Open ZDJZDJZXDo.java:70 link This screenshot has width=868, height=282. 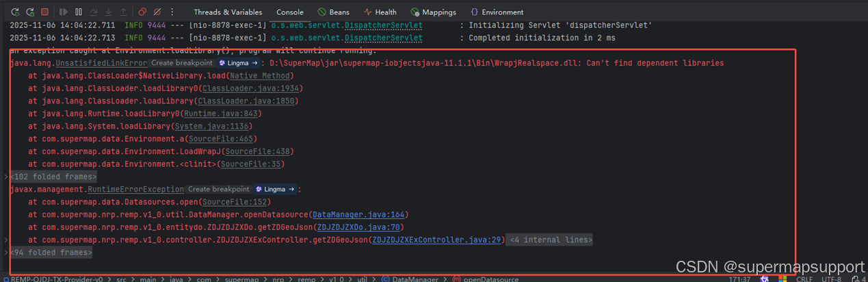point(357,227)
